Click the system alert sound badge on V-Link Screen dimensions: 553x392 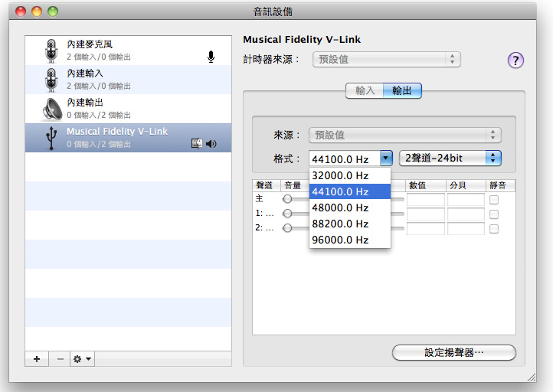[196, 143]
